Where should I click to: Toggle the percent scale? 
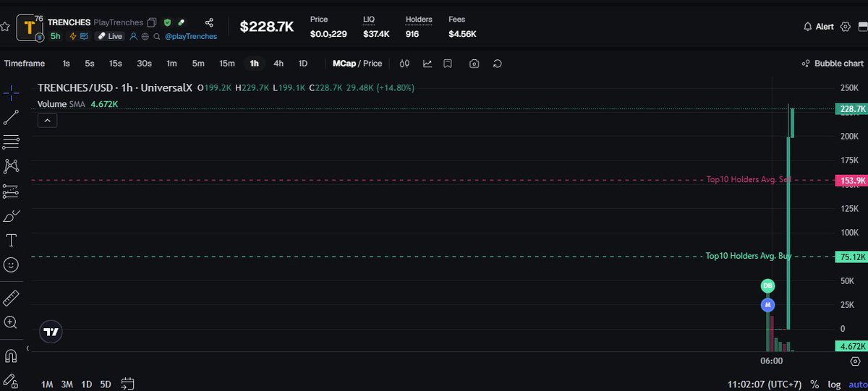pyautogui.click(x=814, y=384)
